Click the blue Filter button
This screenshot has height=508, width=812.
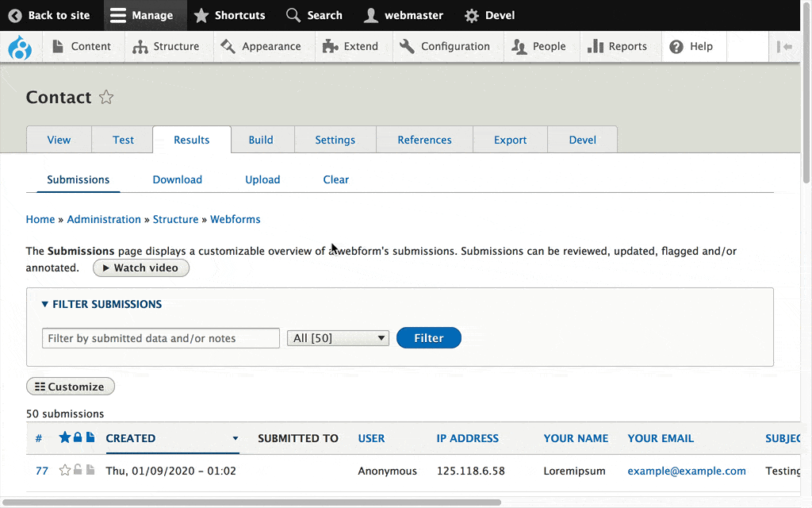(429, 338)
